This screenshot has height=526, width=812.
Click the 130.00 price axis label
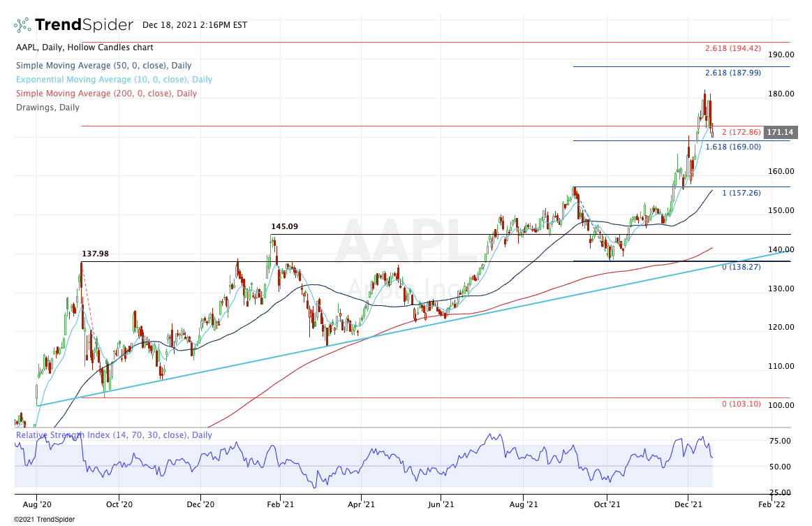coord(781,289)
